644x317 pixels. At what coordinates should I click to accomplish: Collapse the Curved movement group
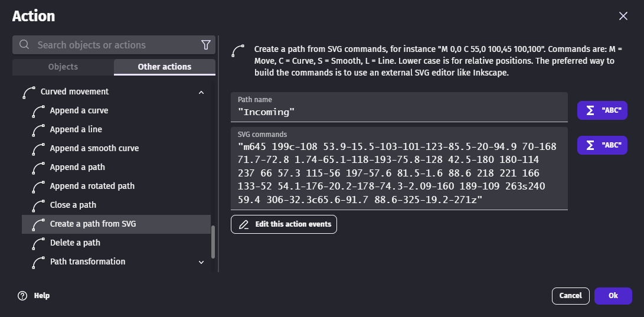pos(201,92)
